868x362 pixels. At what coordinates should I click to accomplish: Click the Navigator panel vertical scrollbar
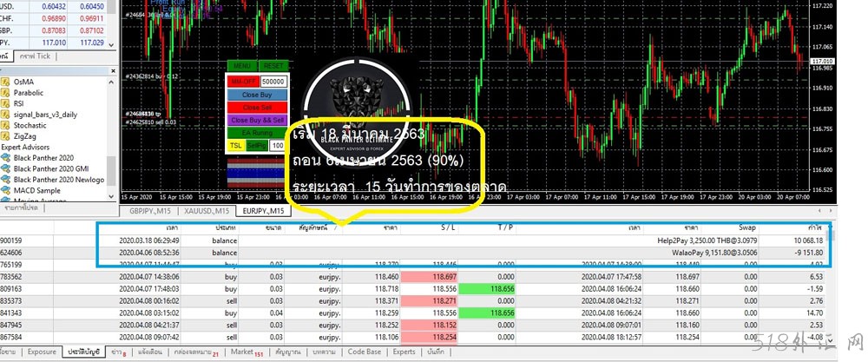click(110, 130)
